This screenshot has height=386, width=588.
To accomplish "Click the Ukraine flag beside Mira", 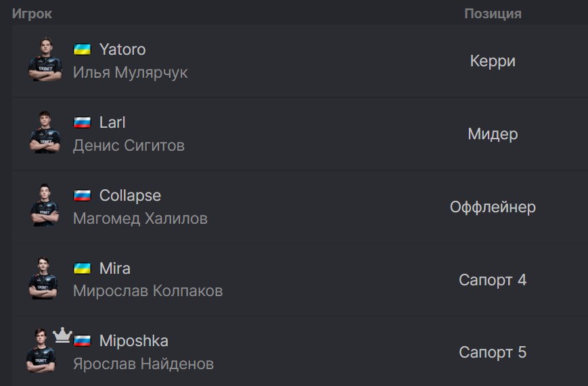I will click(82, 268).
